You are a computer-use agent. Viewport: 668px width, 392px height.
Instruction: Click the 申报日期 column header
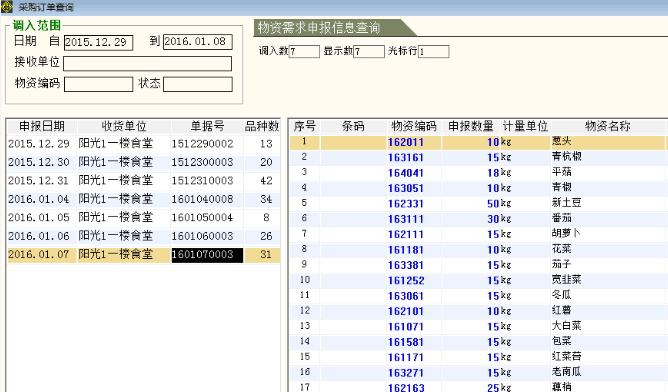42,127
